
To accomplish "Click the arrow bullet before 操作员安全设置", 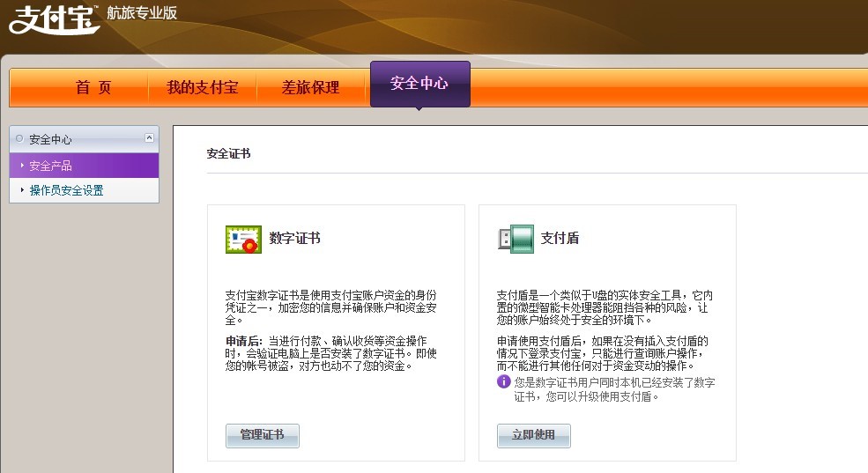I will point(22,189).
